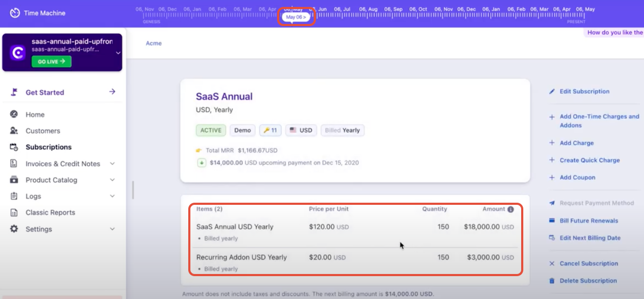Click the Get Started arrow icon
This screenshot has width=644, height=299.
click(x=112, y=92)
